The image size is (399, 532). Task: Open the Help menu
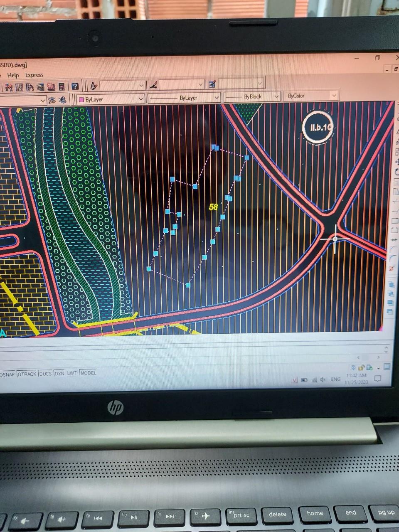click(x=13, y=75)
